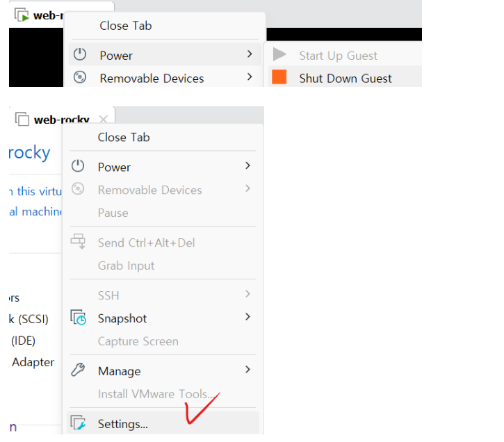Click the orange Shut Down Guest square icon

(x=279, y=77)
